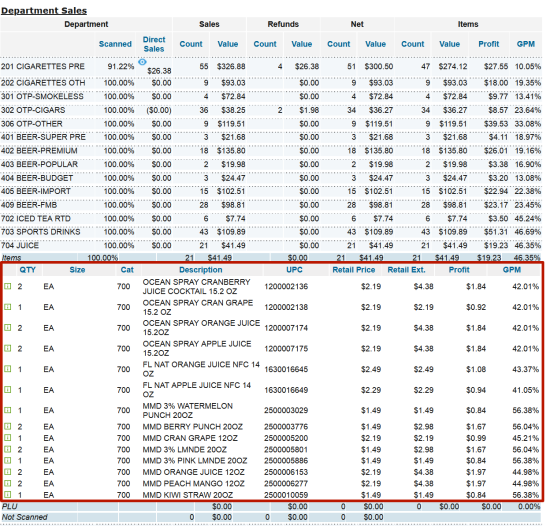
Task: Click the Not Scanned row label
Action: 25,517
